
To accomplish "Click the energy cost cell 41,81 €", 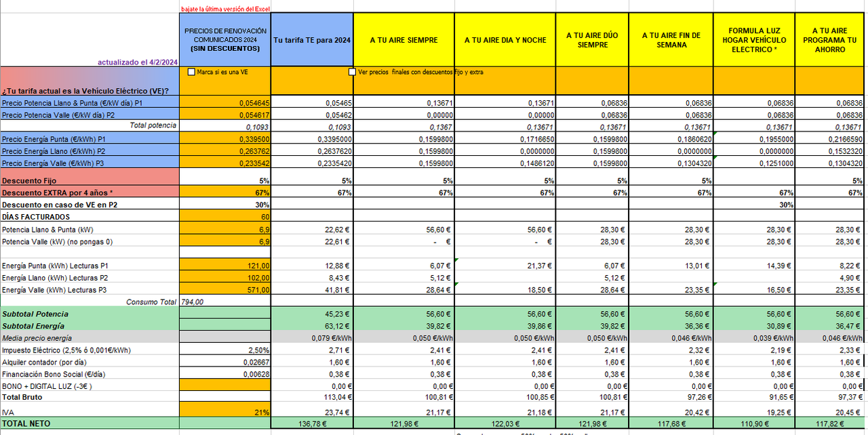I will [312, 290].
